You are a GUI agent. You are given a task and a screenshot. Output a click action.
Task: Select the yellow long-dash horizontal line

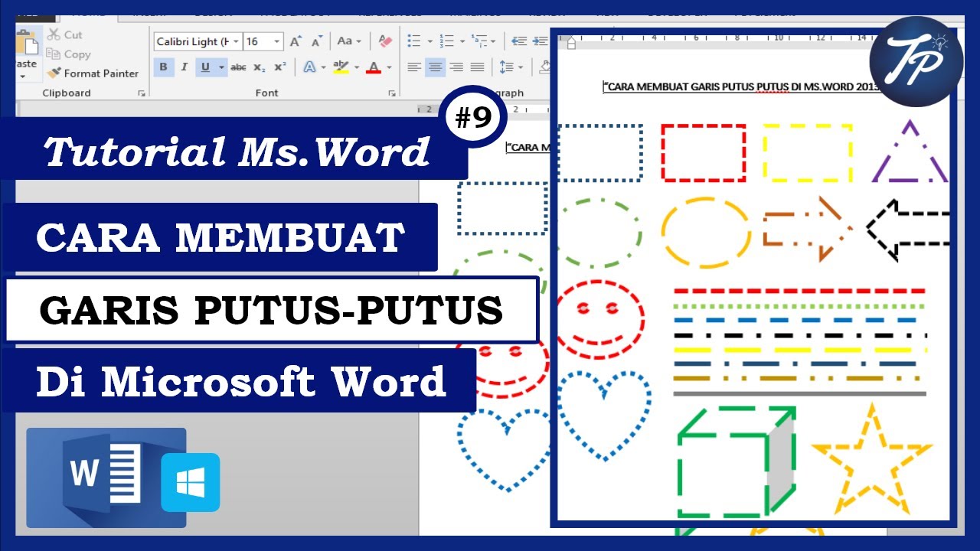point(799,350)
